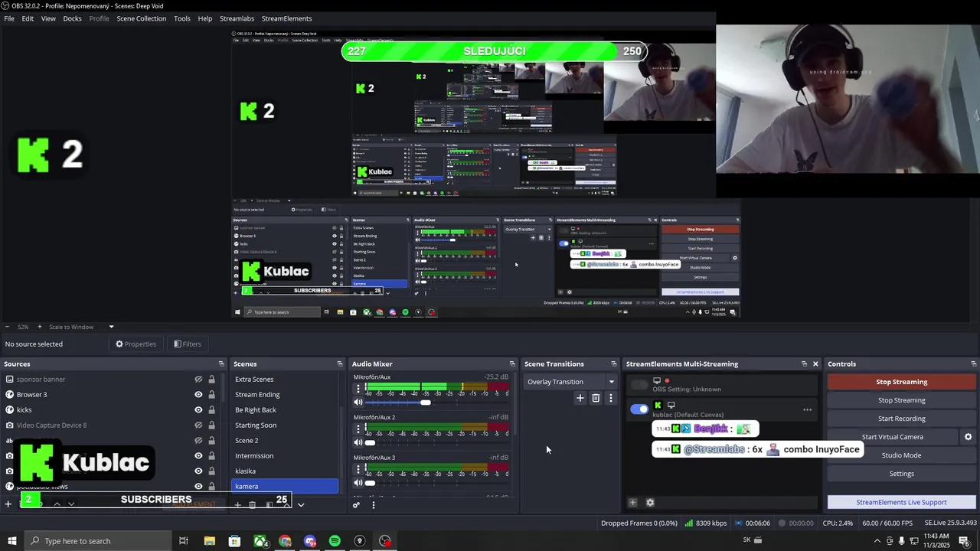Toggle visibility of sponsor banner source
This screenshot has width=980, height=551.
pyautogui.click(x=198, y=380)
